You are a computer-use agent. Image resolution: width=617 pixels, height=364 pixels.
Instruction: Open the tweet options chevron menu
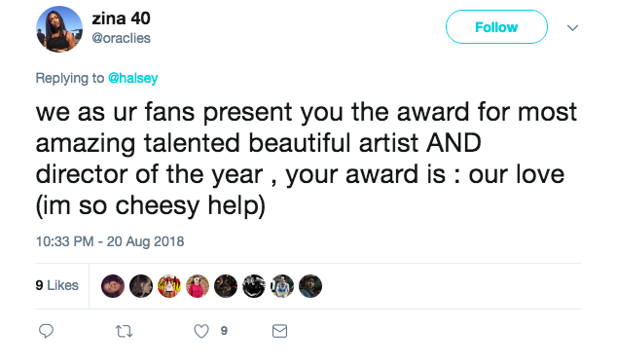[572, 27]
